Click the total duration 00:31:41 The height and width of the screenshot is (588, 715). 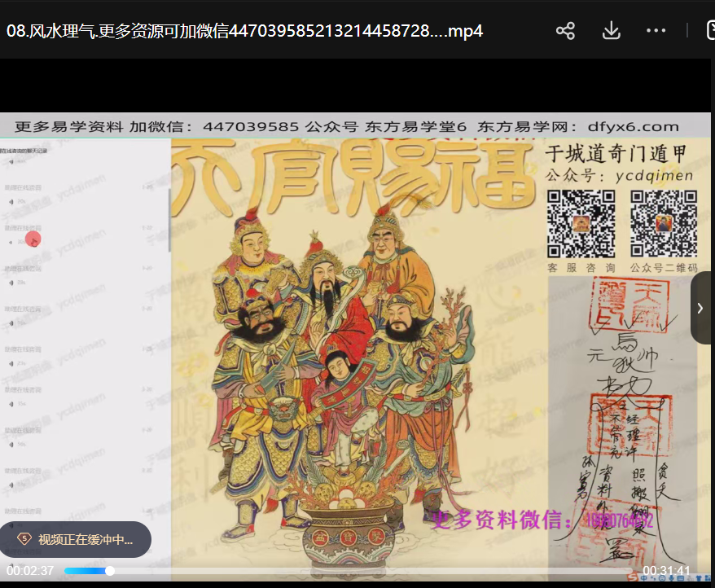(666, 571)
